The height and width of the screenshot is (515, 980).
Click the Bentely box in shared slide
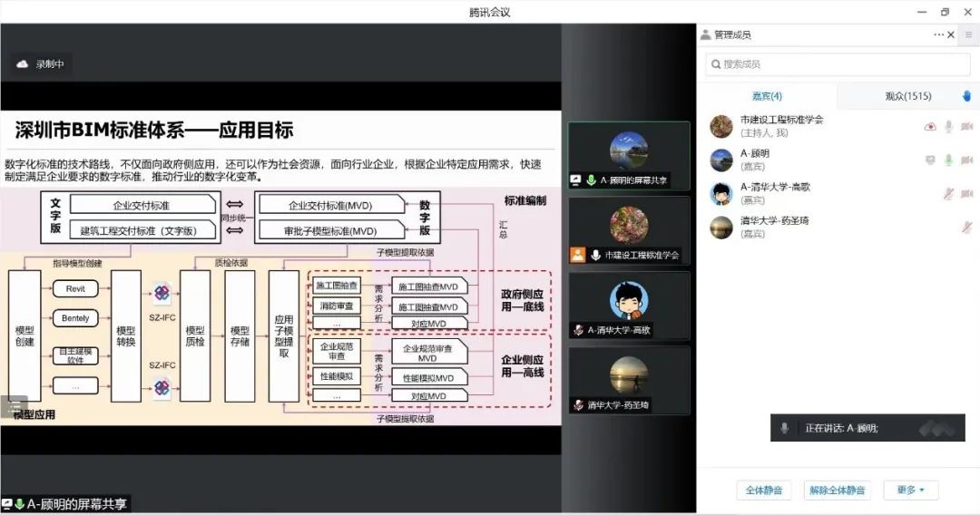[75, 318]
